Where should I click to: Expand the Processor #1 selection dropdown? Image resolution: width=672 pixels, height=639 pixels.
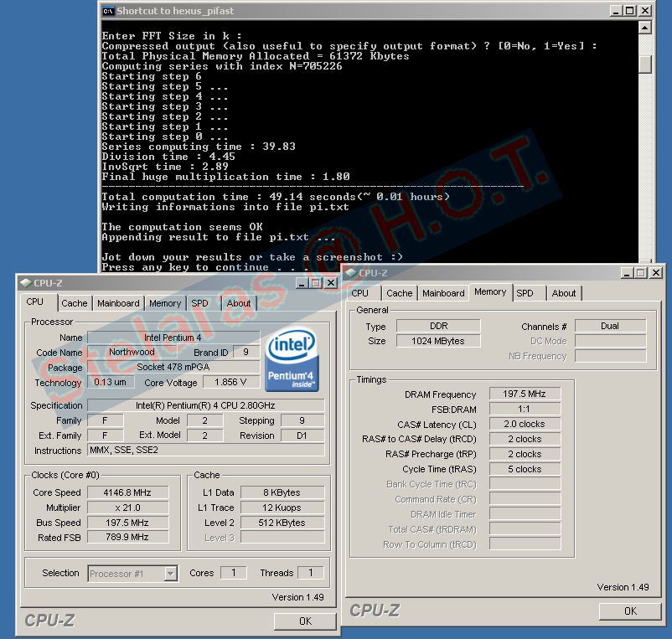coord(170,574)
